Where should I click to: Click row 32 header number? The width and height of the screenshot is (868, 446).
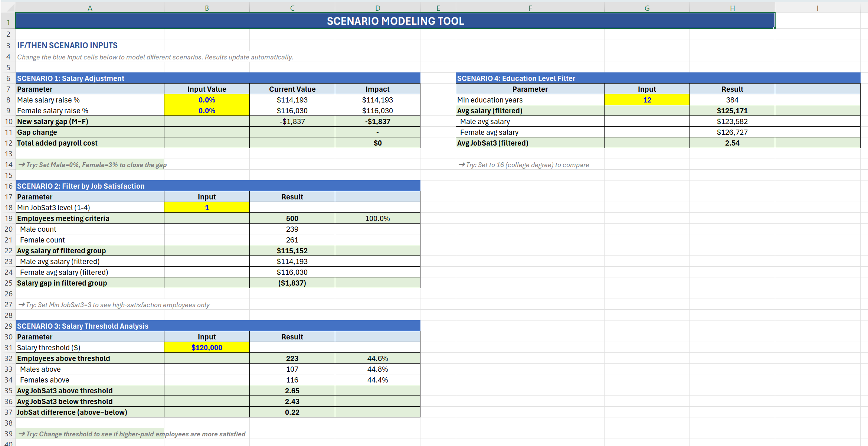click(8, 358)
